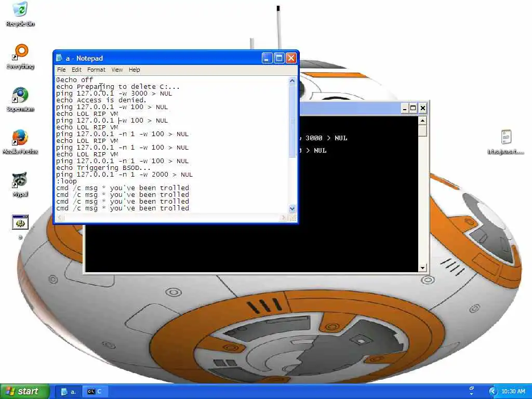Click the Notepad resize grip corner
The width and height of the screenshot is (532, 399).
[x=292, y=218]
